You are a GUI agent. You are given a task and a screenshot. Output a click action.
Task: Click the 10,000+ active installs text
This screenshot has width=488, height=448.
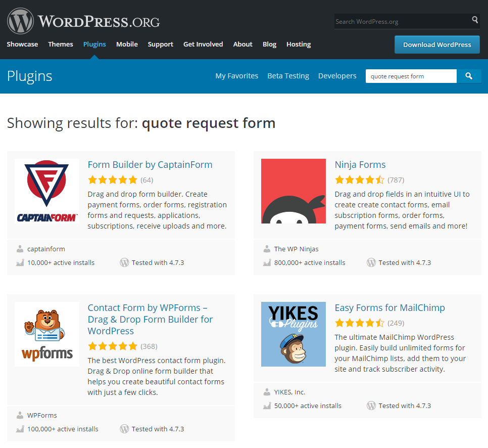61,262
